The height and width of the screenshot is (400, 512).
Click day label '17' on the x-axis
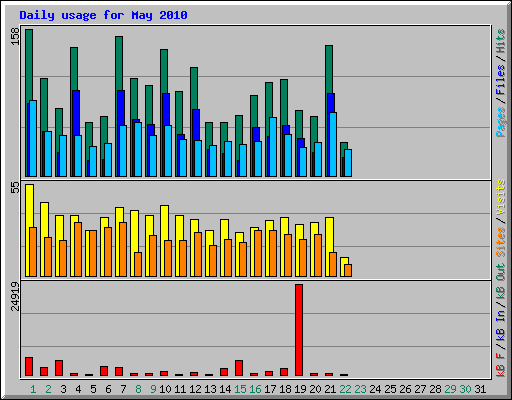(270, 389)
